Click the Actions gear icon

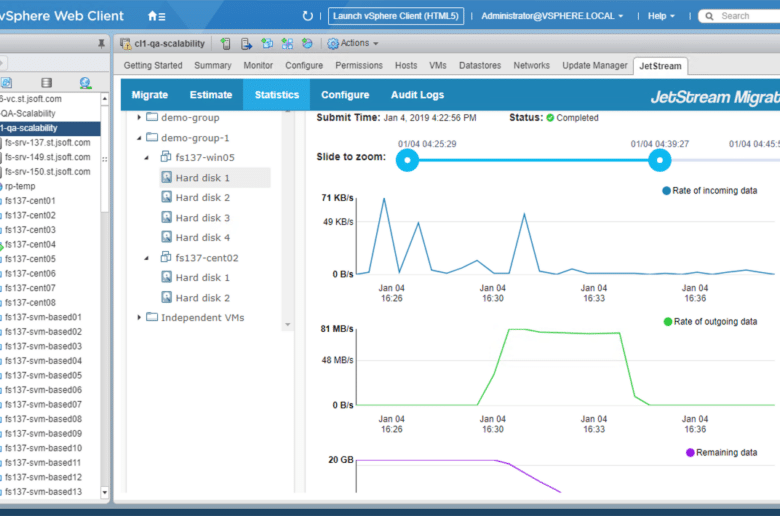(333, 44)
